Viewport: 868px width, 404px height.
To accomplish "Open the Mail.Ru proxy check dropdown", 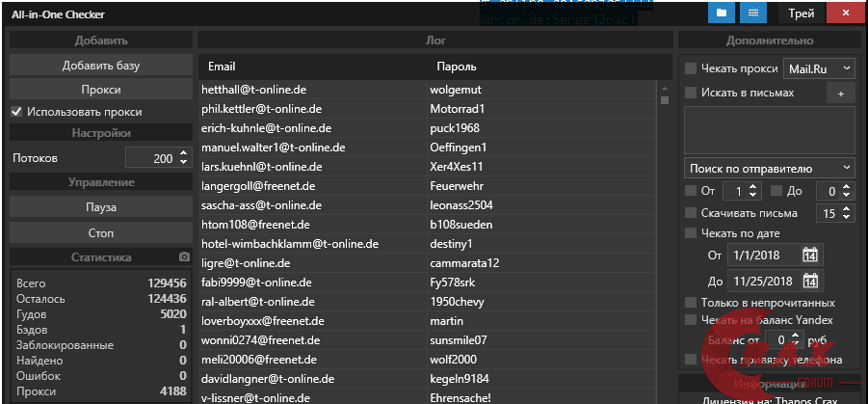I will (819, 68).
